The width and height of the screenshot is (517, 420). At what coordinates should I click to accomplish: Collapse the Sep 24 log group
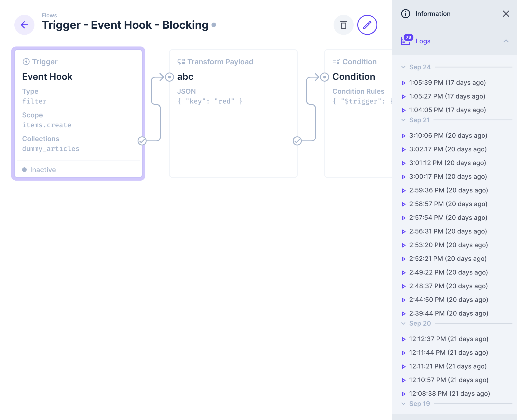click(x=403, y=67)
